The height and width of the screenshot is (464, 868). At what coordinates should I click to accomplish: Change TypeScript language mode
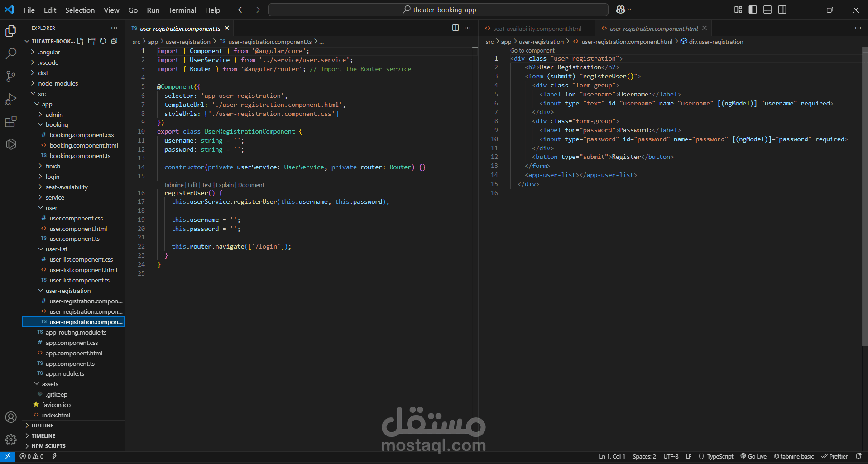(720, 456)
